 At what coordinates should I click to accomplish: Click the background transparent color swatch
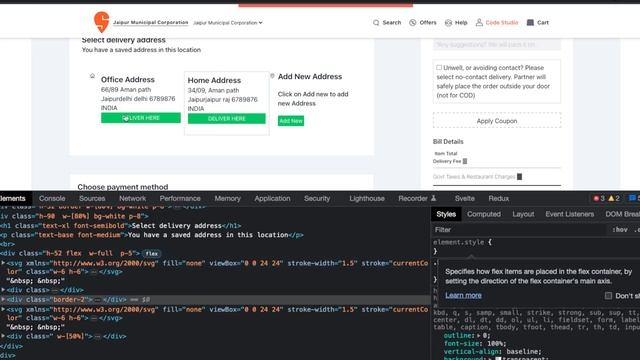pos(498,359)
